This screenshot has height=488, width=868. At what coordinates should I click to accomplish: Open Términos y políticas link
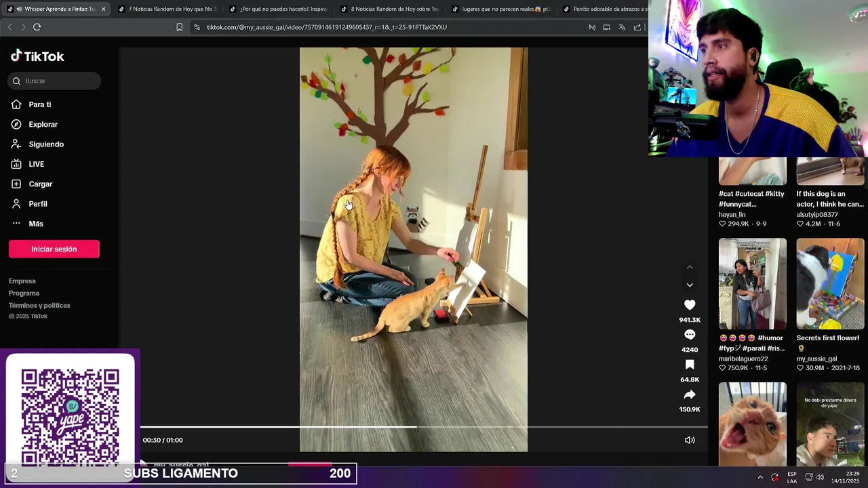(x=39, y=305)
